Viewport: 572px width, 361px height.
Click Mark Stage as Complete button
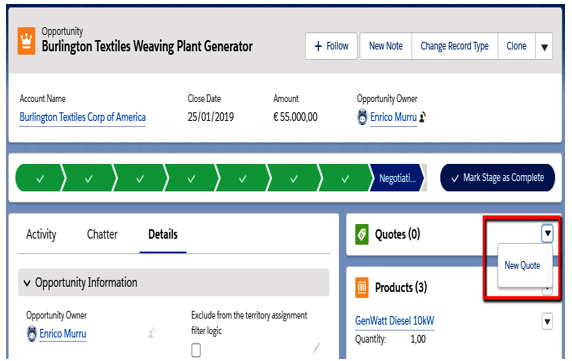[x=498, y=178]
